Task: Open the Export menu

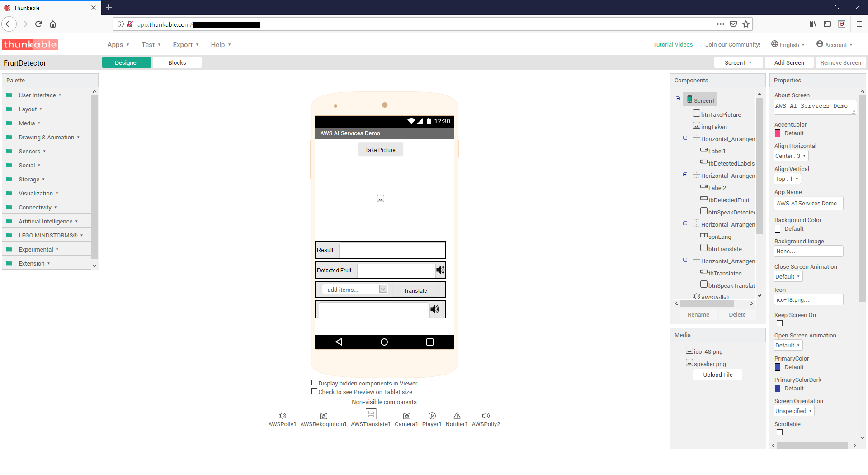Action: coord(186,45)
